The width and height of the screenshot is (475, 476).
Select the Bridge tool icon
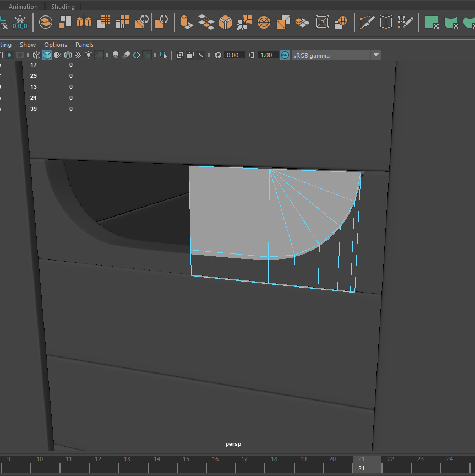(206, 22)
